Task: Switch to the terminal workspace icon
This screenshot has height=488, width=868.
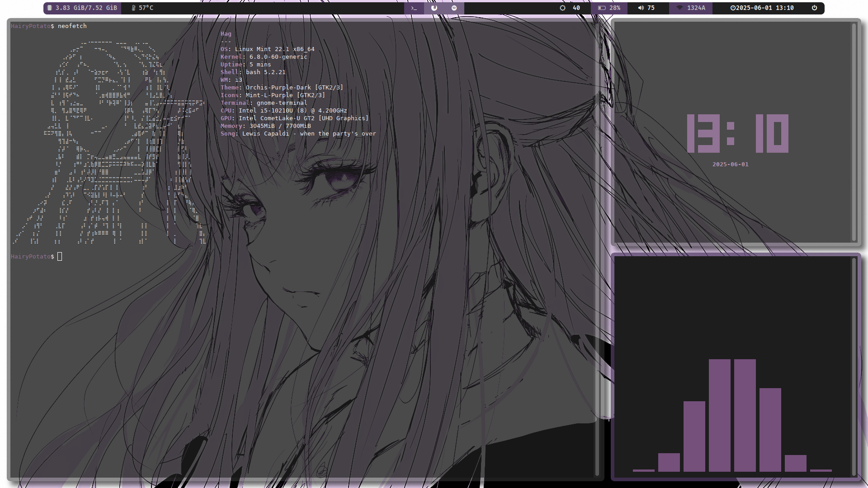Action: [414, 8]
